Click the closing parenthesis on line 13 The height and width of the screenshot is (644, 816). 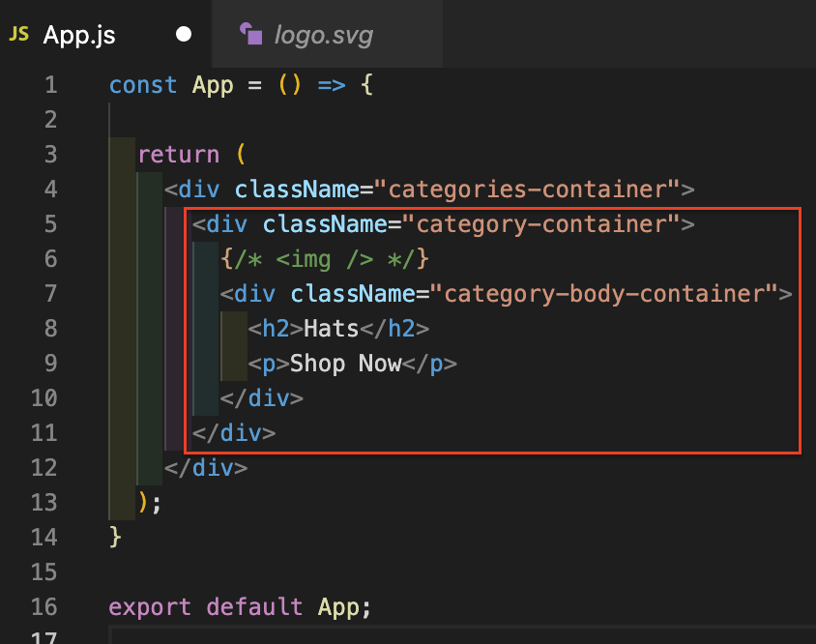[x=144, y=503]
